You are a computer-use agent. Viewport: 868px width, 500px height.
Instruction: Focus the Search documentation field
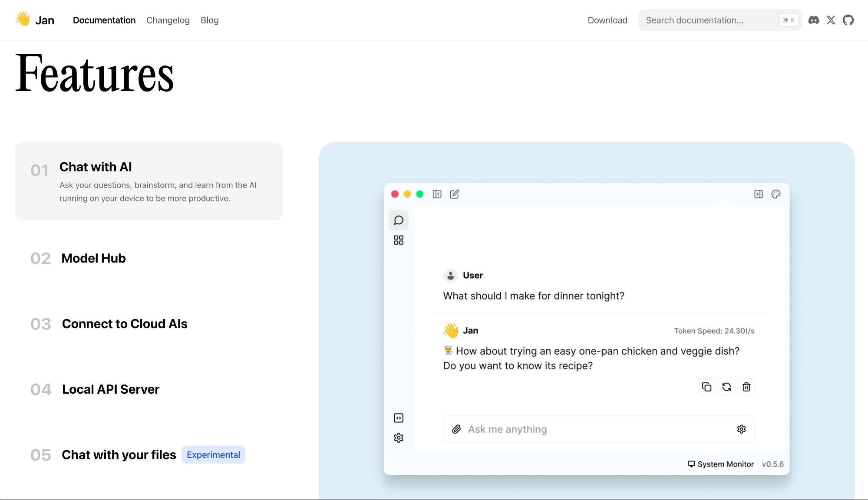[710, 20]
